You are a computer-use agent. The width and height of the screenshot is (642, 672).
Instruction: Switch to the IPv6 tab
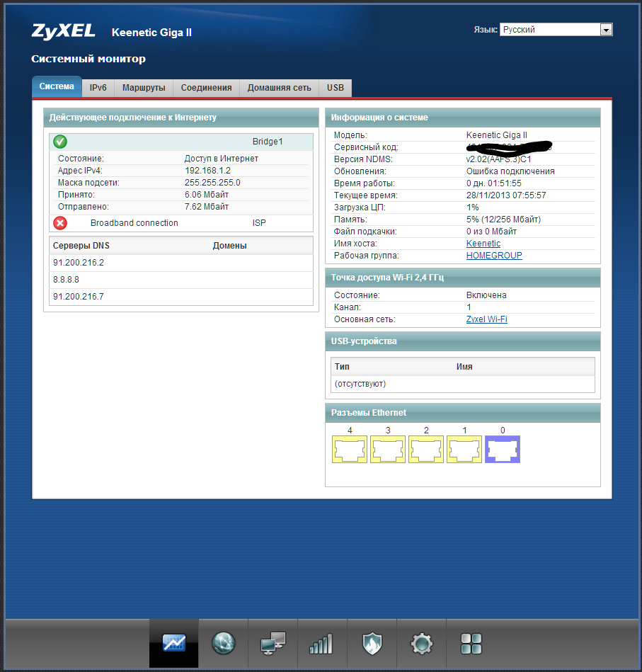tap(98, 88)
